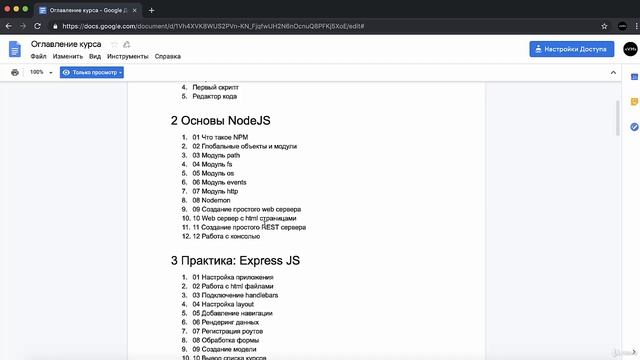Viewport: 640px width, 360px height.
Task: Open the 100% zoom dropdown
Action: coord(41,72)
